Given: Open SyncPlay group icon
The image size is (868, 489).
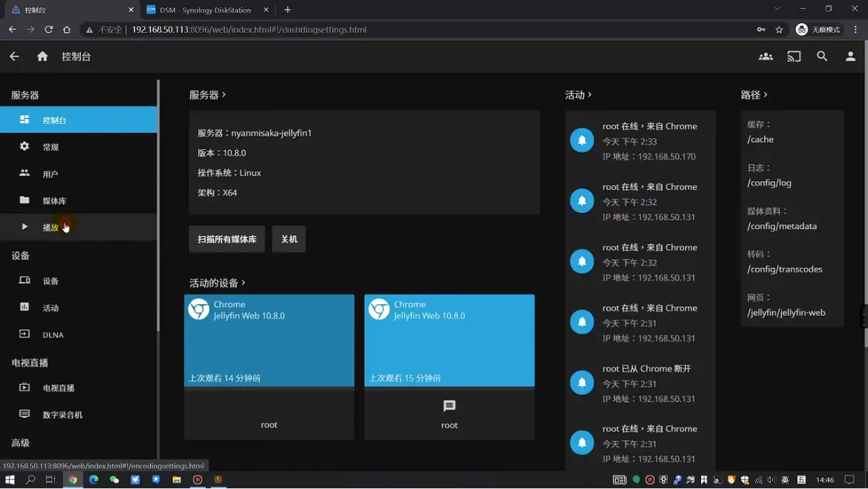Looking at the screenshot, I should pos(766,56).
